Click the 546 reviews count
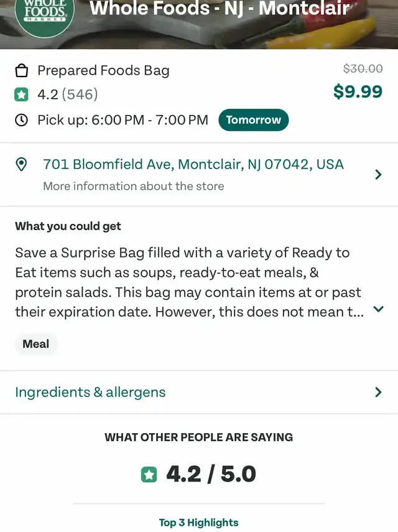 pyautogui.click(x=80, y=95)
